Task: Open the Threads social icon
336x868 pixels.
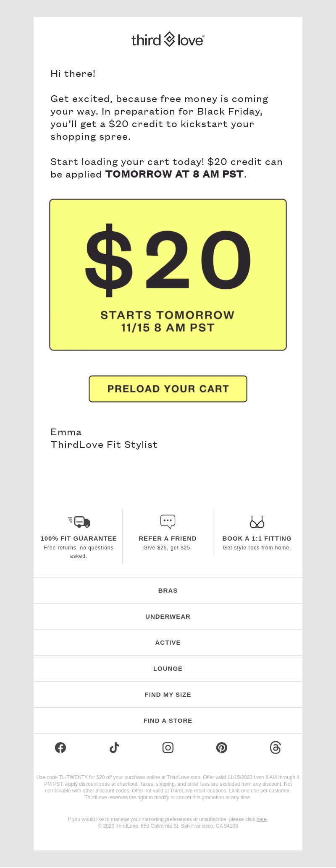Action: (276, 748)
